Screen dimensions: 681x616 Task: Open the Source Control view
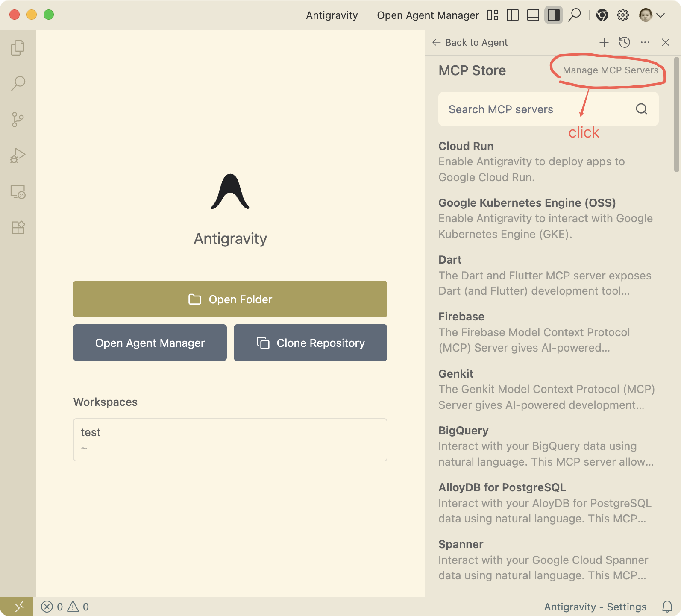(x=18, y=120)
